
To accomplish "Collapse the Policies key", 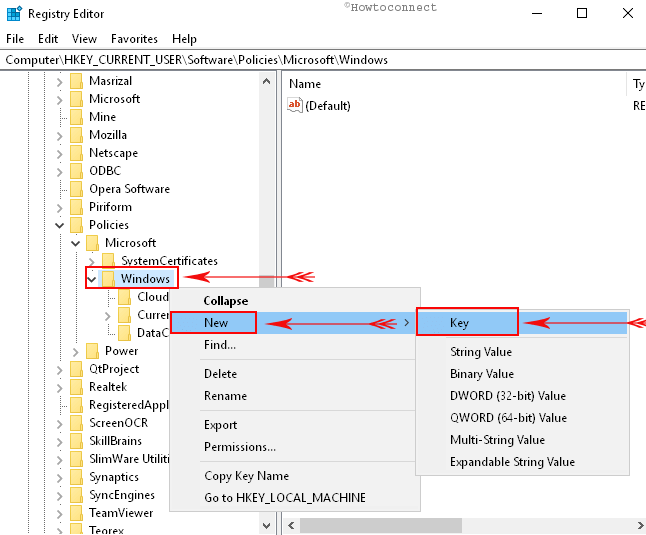I will pyautogui.click(x=60, y=225).
